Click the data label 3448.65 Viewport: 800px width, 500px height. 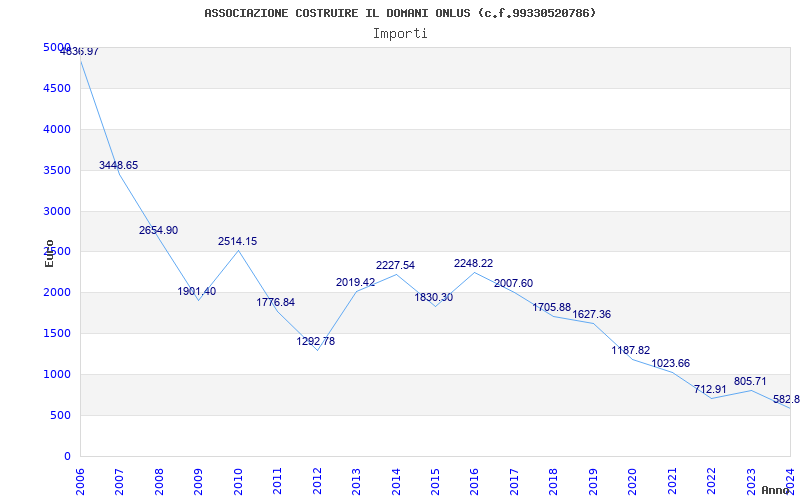pyautogui.click(x=118, y=165)
